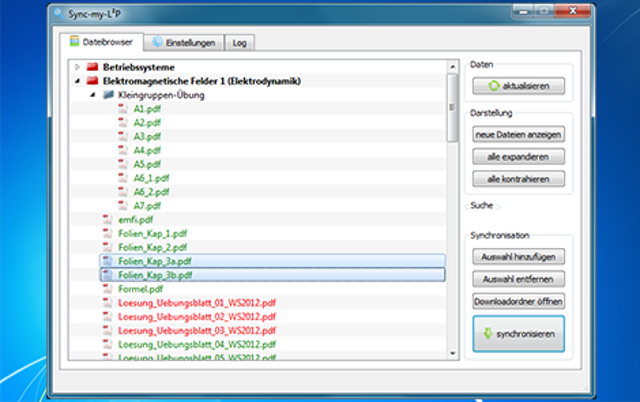Select the file A5.pdf
This screenshot has width=640, height=402.
pyautogui.click(x=147, y=164)
